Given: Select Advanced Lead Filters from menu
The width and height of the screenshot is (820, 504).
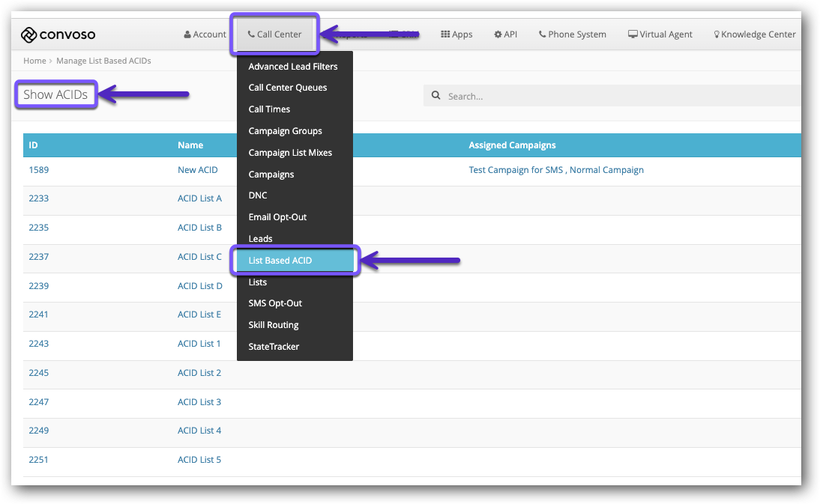Looking at the screenshot, I should coord(293,67).
